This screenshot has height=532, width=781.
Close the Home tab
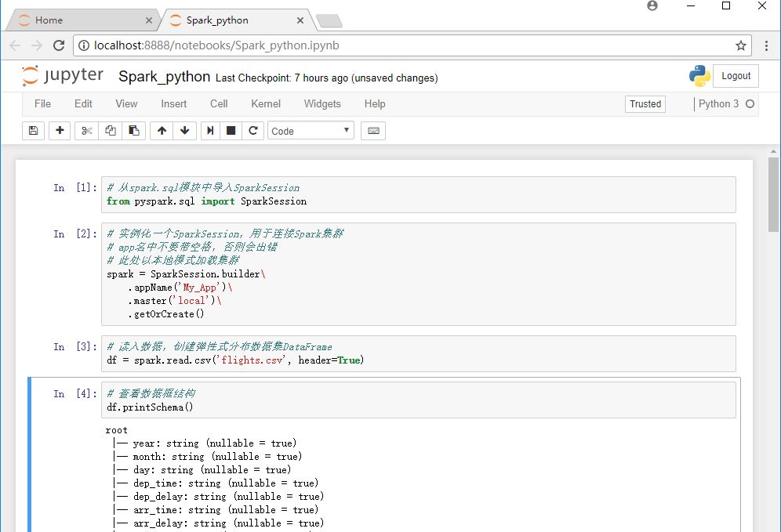pyautogui.click(x=148, y=20)
